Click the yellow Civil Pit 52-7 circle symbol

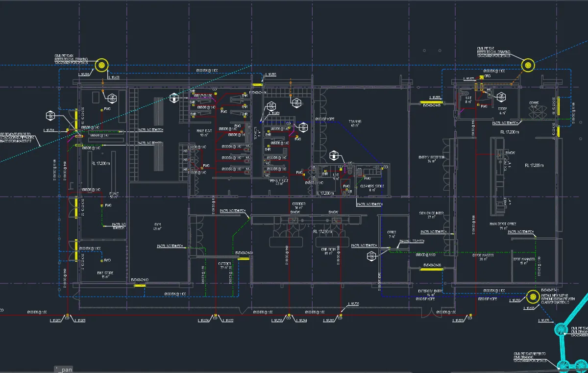[528, 65]
